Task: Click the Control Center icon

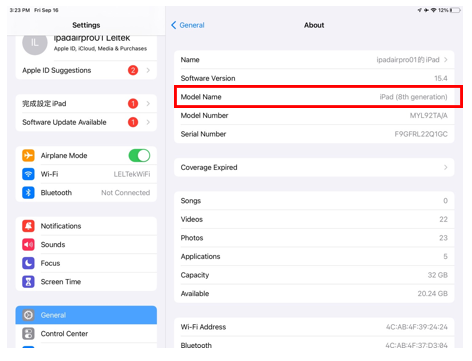Action: click(x=28, y=334)
